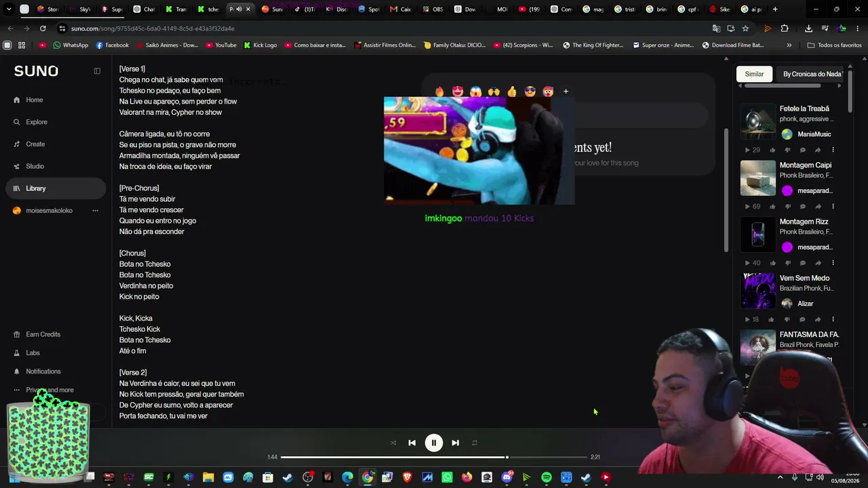Collapse the Suno sidebar panel
The height and width of the screenshot is (488, 868).
(x=97, y=71)
